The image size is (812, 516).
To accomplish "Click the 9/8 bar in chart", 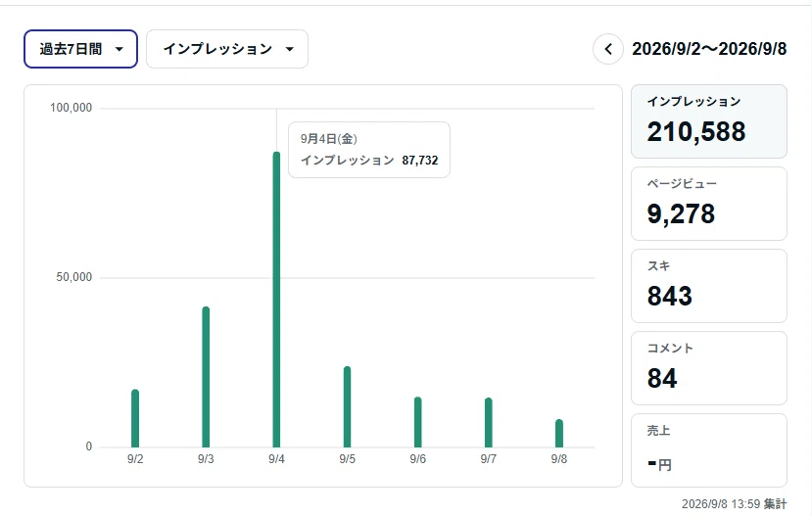I will pyautogui.click(x=559, y=433).
